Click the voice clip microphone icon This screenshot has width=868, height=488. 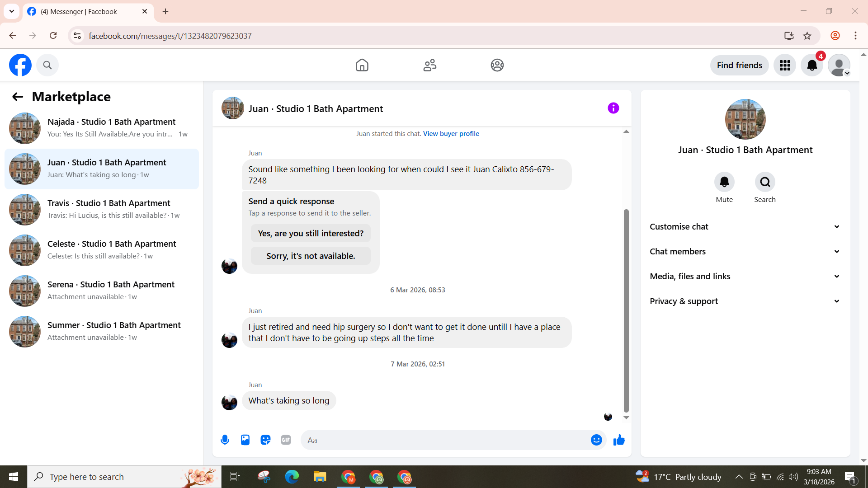tap(225, 440)
